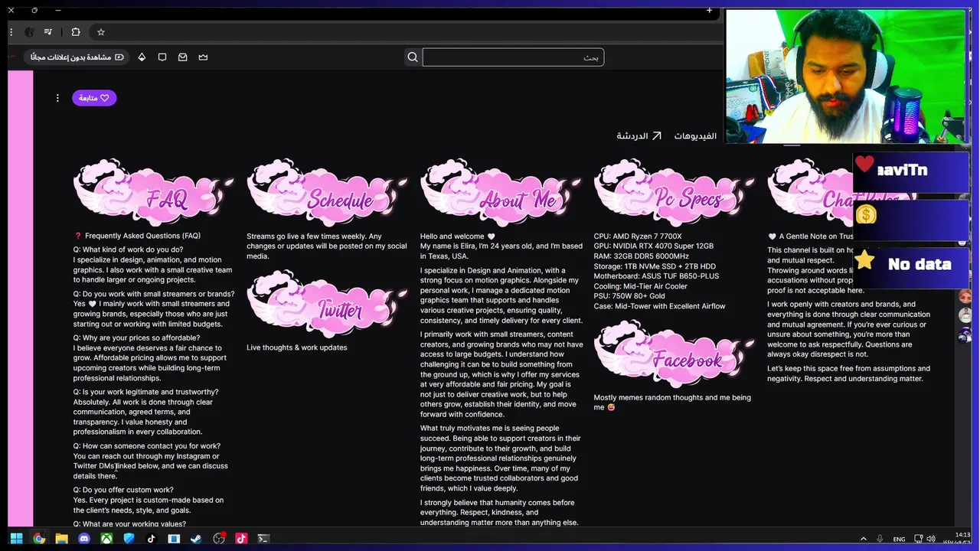
Task: Open Xbox app from taskbar
Action: coord(106,539)
